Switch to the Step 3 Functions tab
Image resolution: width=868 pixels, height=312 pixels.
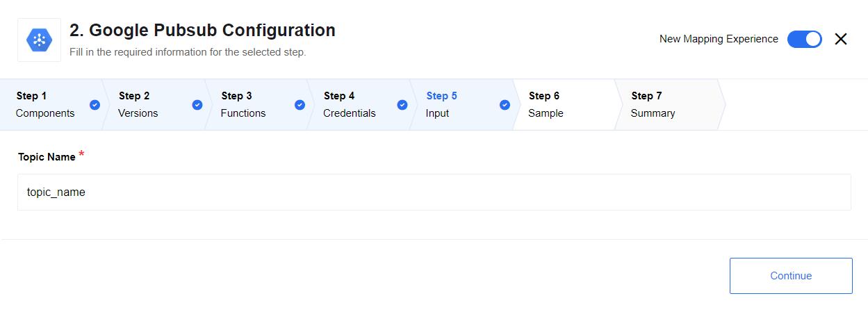click(257, 105)
